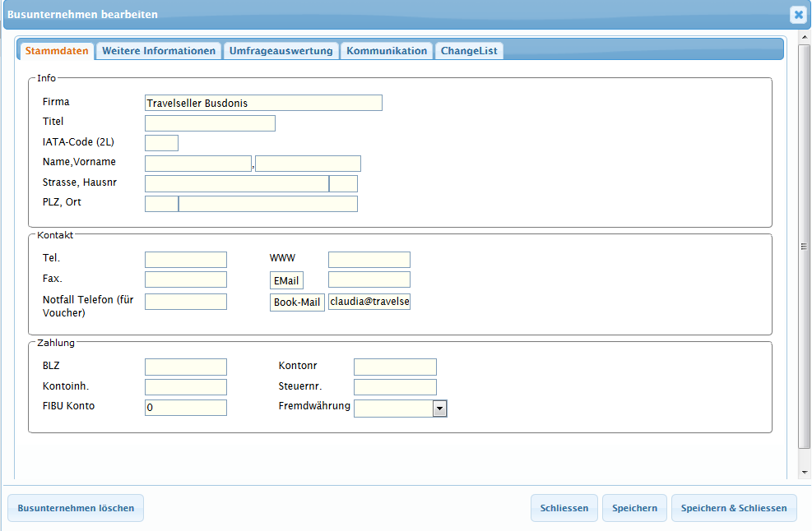Focus the Firma input field
This screenshot has width=812, height=531.
tap(263, 103)
